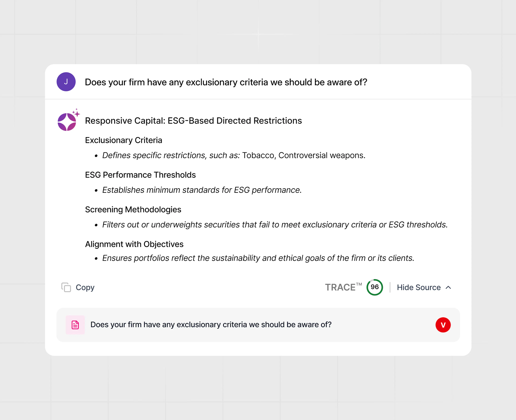Select the Screening Methodologies heading
This screenshot has width=516, height=420.
tap(133, 209)
